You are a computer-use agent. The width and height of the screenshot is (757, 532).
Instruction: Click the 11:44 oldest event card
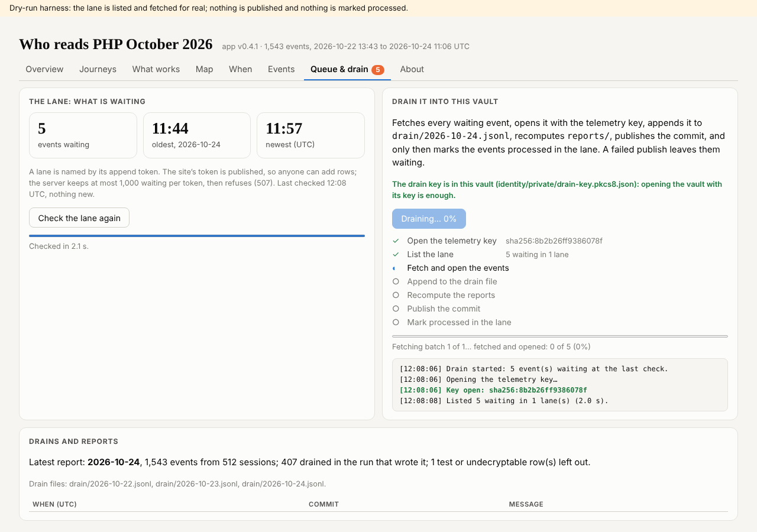197,135
